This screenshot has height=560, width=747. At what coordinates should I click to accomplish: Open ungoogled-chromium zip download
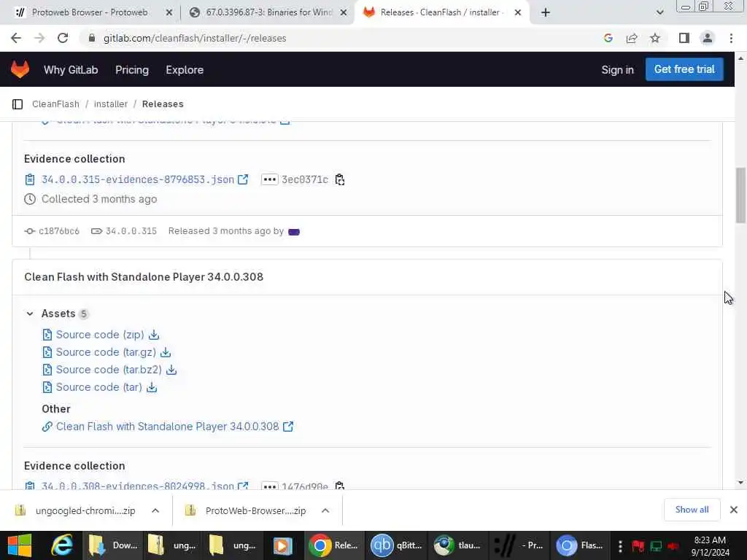tap(85, 510)
